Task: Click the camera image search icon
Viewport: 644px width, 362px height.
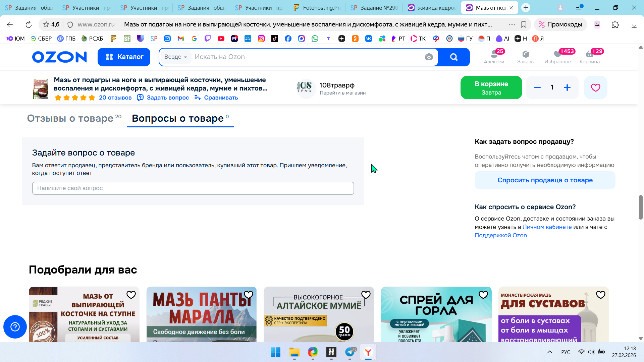Action: click(x=429, y=57)
